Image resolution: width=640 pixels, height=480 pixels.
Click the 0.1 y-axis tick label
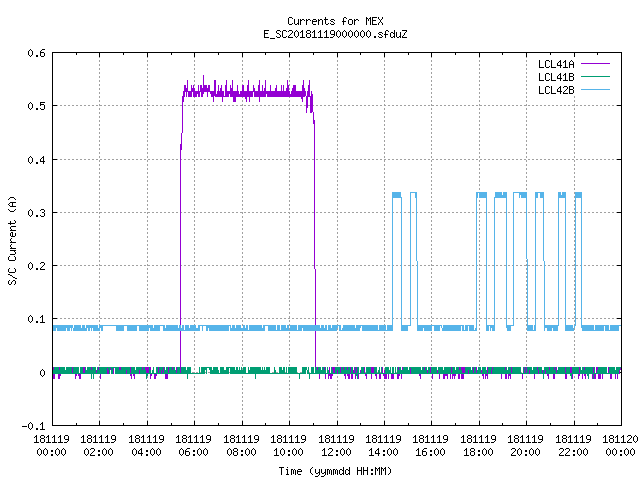pos(36,319)
